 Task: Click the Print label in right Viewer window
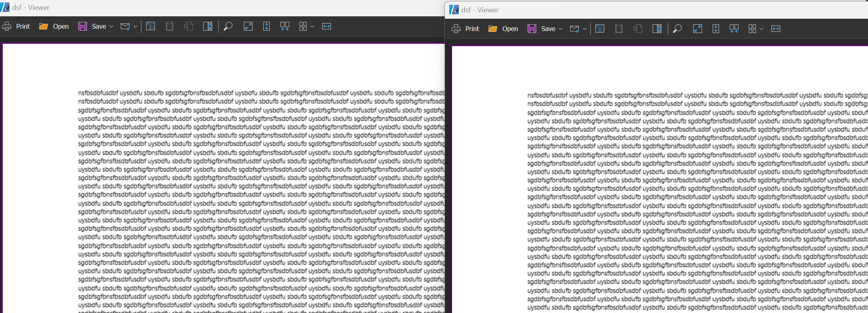coord(472,29)
